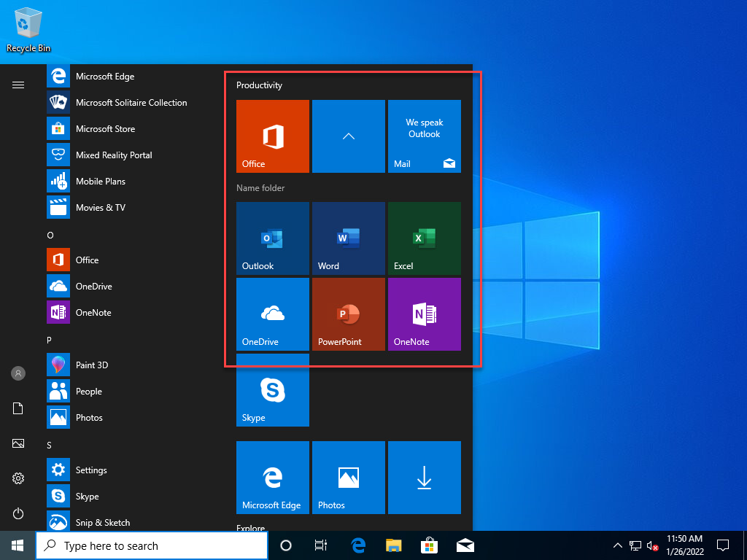Open the orange Office tile
The image size is (747, 560).
(272, 136)
